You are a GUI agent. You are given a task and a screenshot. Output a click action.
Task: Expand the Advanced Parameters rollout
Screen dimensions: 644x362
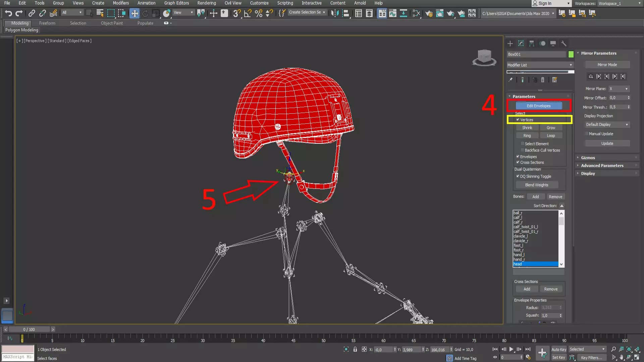[602, 166]
